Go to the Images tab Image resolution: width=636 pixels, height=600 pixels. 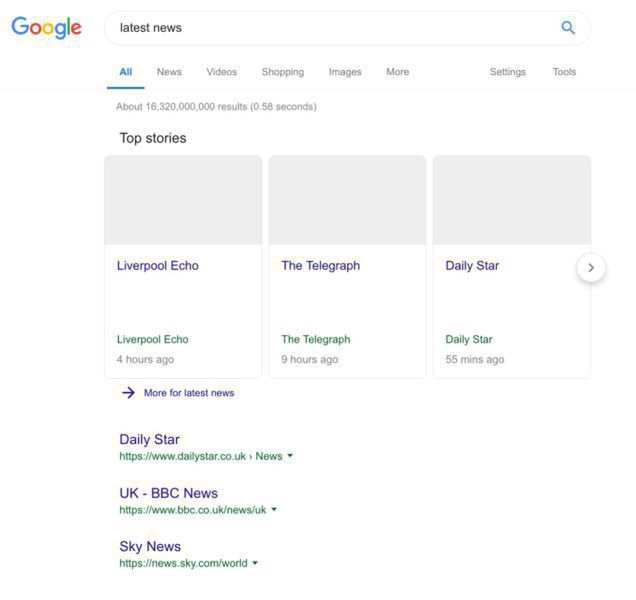pyautogui.click(x=345, y=72)
